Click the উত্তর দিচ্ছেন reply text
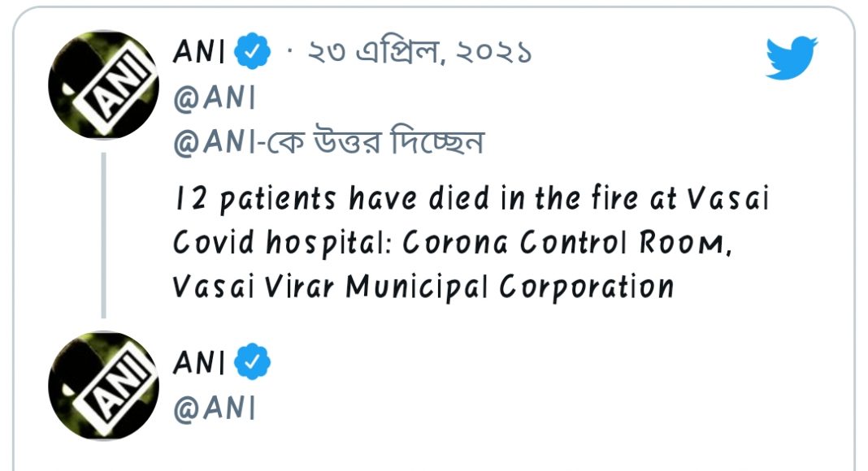The width and height of the screenshot is (868, 471). [x=389, y=143]
